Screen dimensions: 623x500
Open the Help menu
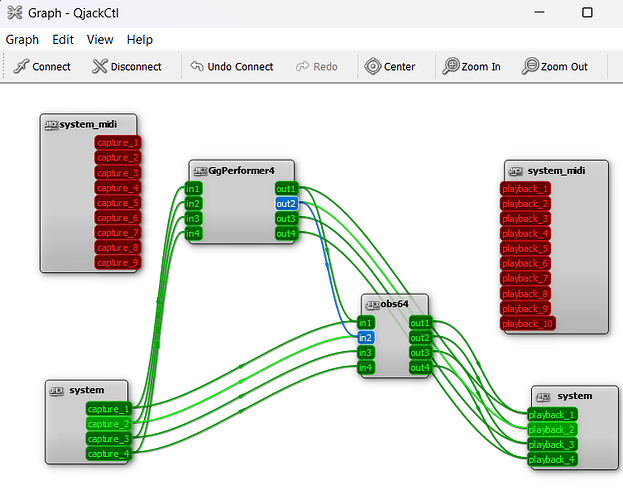tap(139, 40)
